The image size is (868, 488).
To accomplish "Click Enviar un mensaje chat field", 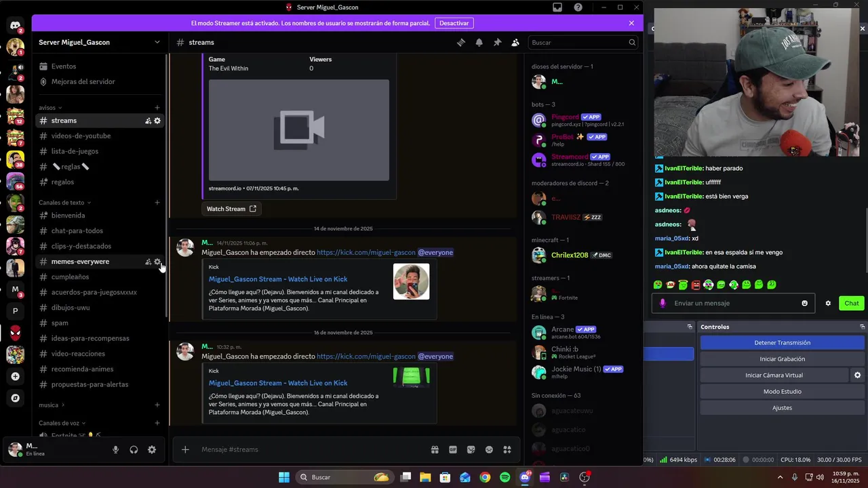I will (x=733, y=304).
